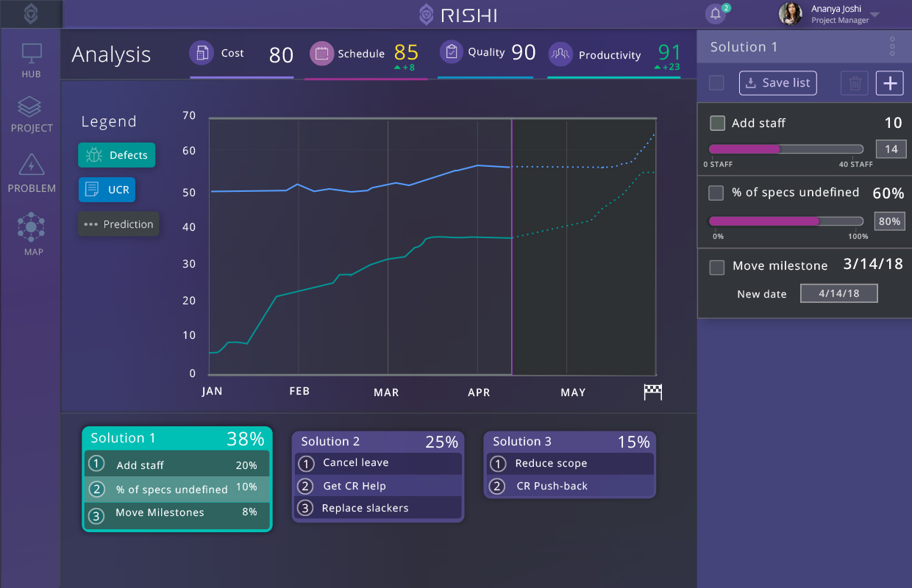
Task: Expand the Ananya Joshi user dropdown
Action: (874, 15)
